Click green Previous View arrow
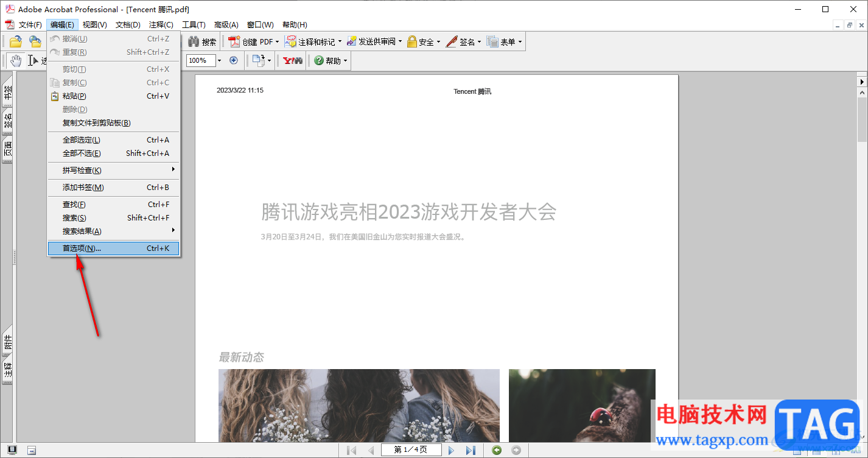The width and height of the screenshot is (868, 458). pos(497,450)
